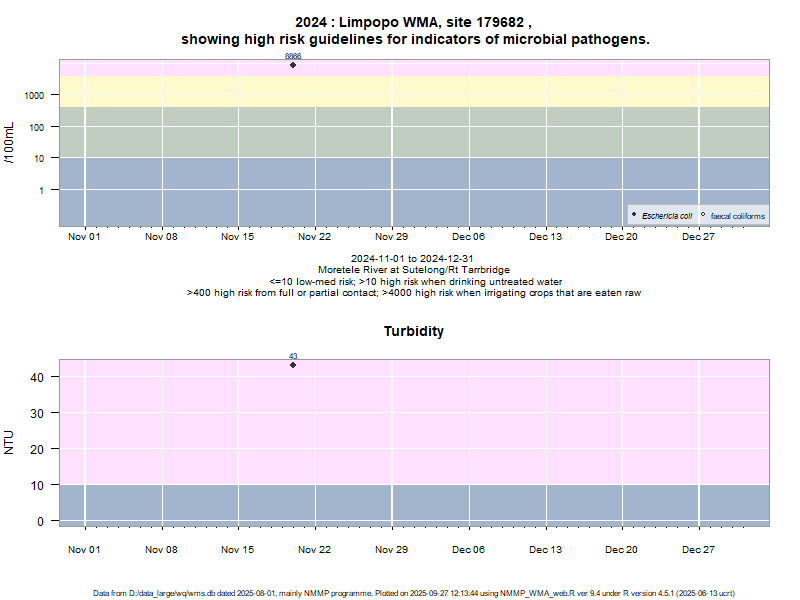Click the turbidity data point labeled 43
Screen dimensions: 800x600
coord(293,365)
